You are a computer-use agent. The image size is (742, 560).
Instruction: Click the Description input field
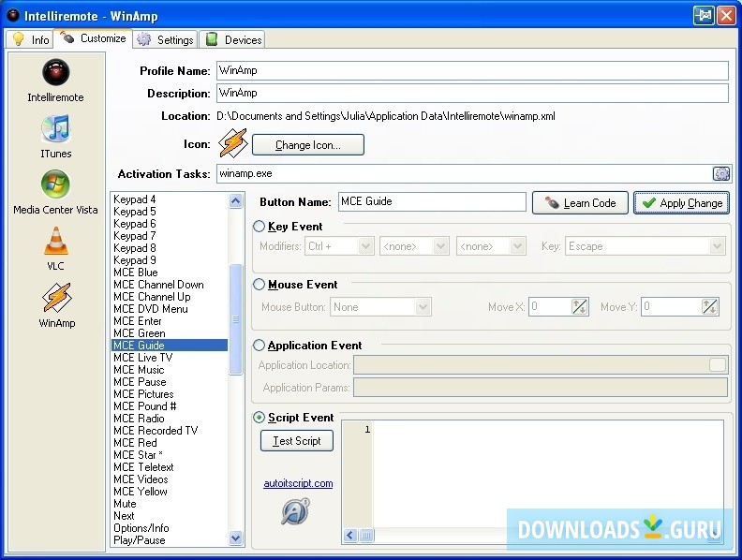[472, 93]
